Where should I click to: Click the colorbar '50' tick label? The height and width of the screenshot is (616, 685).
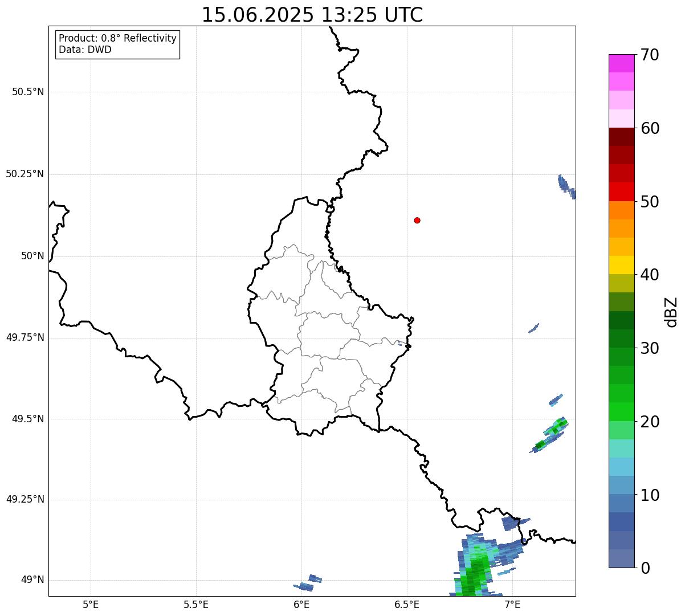[650, 202]
